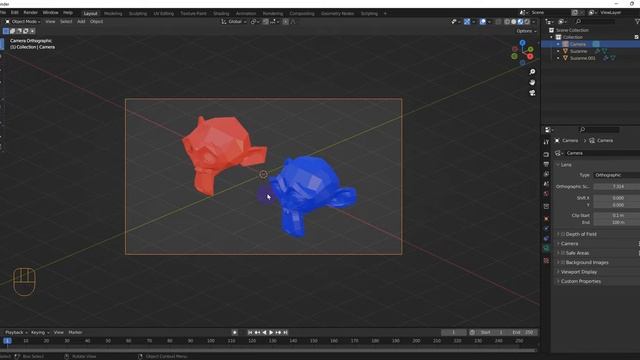Viewport: 640px width, 360px height.
Task: Open the camera Type Orthographic dropdown
Action: (x=616, y=175)
